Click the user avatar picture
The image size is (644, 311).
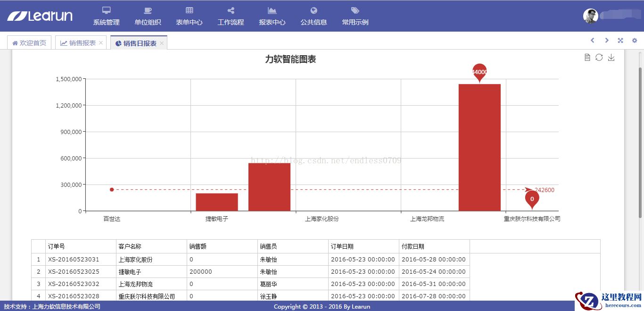(x=590, y=16)
